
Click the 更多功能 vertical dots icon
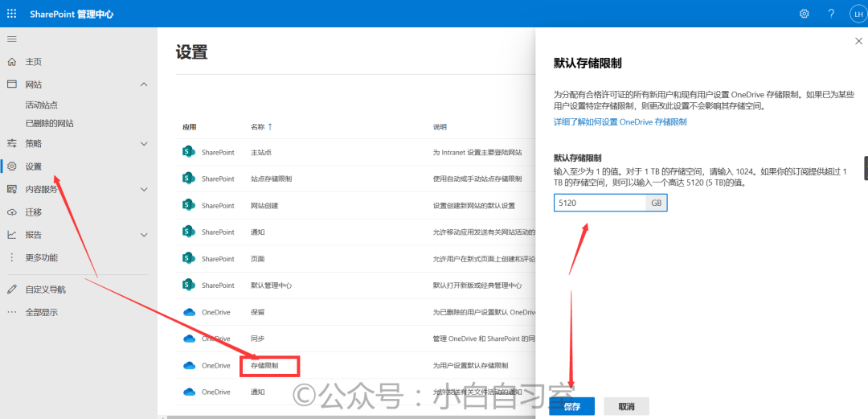pyautogui.click(x=11, y=257)
